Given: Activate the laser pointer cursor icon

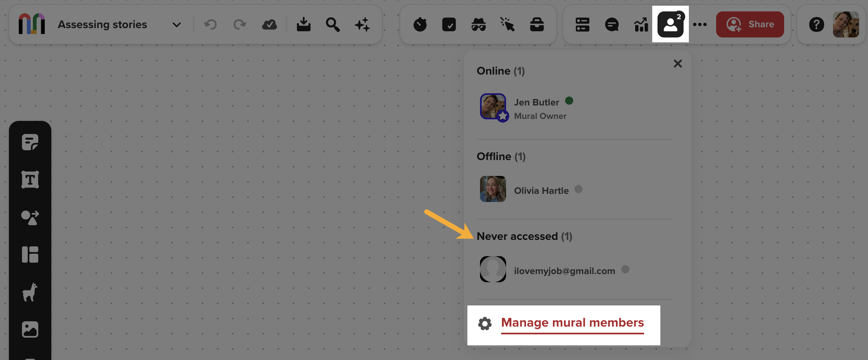Looking at the screenshot, I should [507, 24].
